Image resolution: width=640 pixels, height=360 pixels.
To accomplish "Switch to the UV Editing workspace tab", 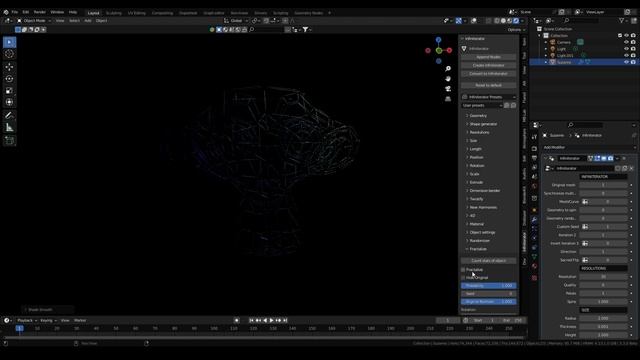I will pos(136,13).
